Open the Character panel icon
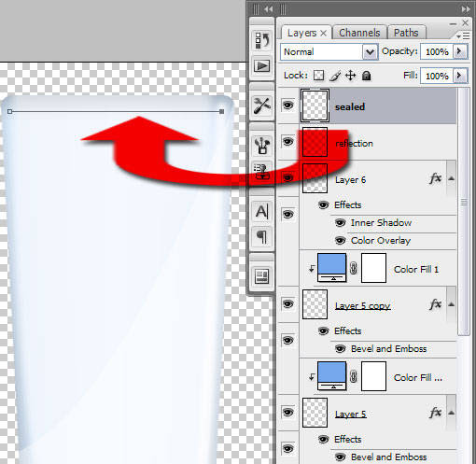This screenshot has width=476, height=464. point(262,212)
